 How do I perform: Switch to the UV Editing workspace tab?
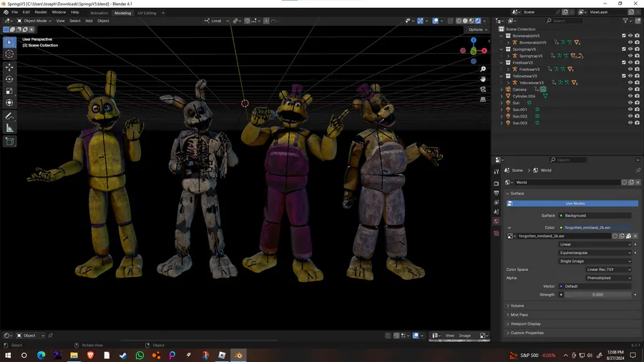[147, 13]
